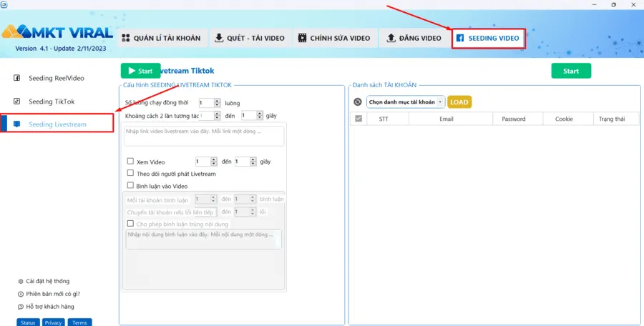Expand the Chọn danh mục tài khoản dropdown

tap(405, 102)
